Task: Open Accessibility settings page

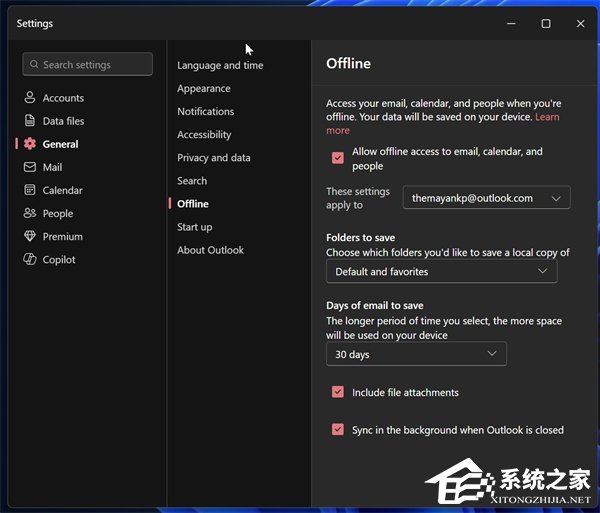Action: point(204,135)
